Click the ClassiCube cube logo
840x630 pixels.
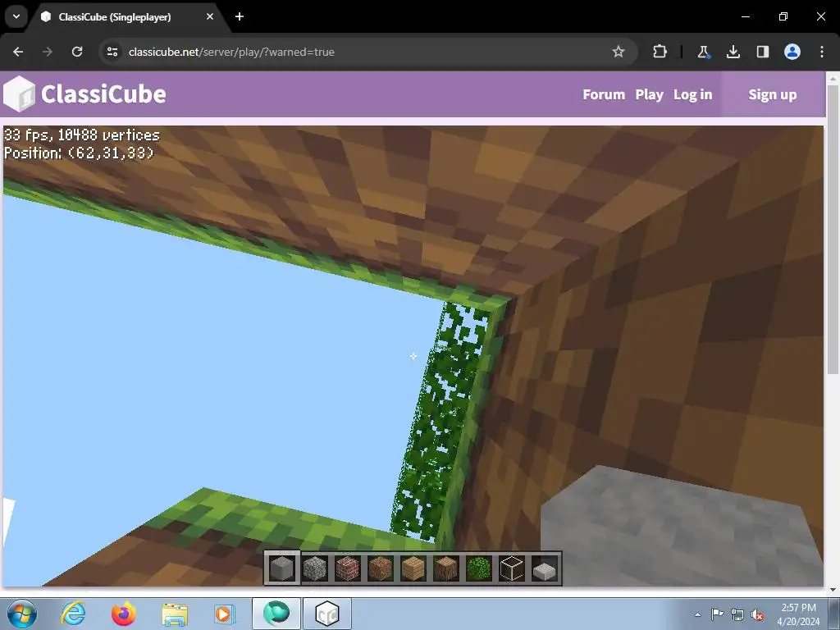[x=20, y=94]
